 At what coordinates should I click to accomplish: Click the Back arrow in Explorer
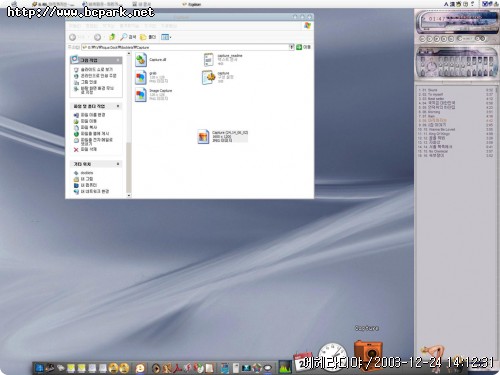pos(72,37)
